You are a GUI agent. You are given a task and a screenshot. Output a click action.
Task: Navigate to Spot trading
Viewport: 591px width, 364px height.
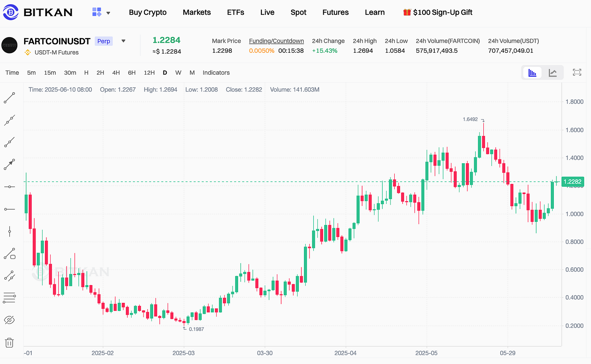point(298,12)
